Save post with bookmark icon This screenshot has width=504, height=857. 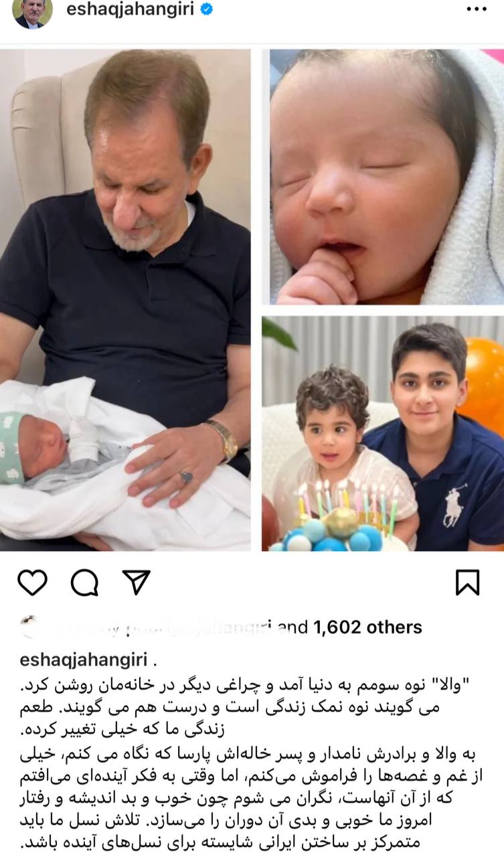click(467, 582)
